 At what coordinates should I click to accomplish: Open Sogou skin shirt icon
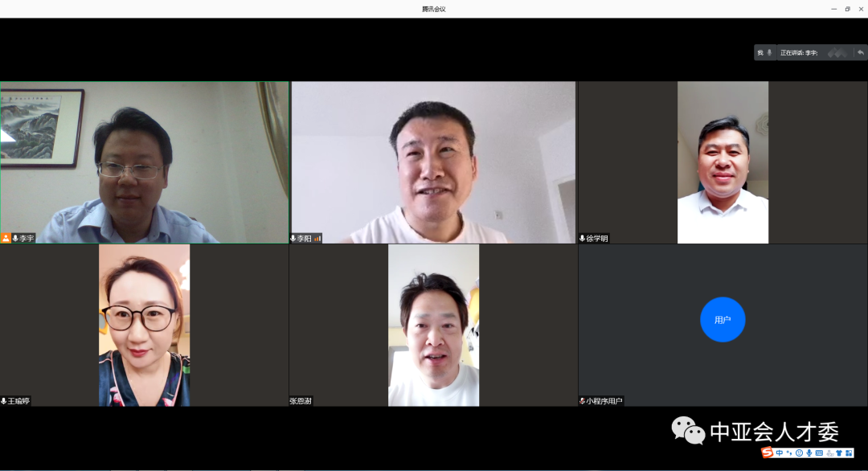pos(839,453)
